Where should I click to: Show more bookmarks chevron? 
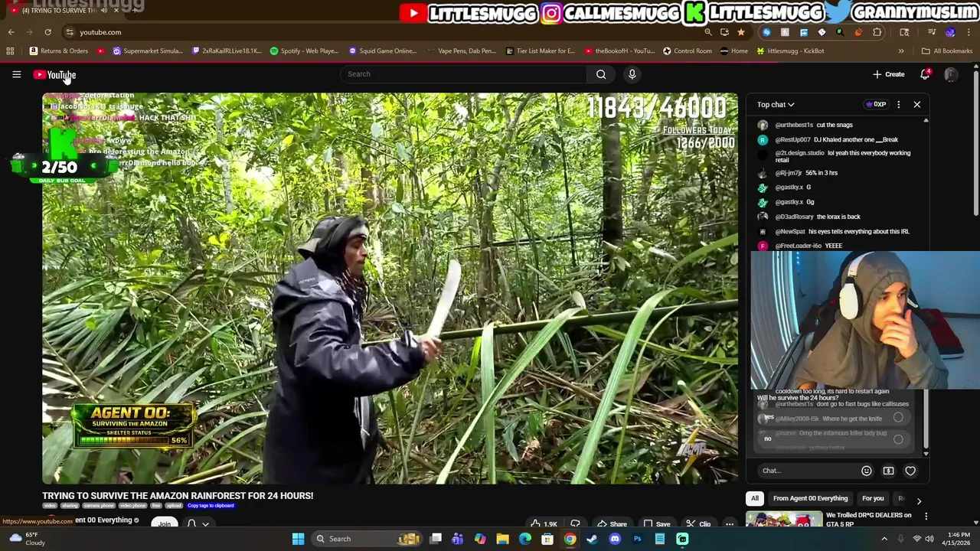900,51
